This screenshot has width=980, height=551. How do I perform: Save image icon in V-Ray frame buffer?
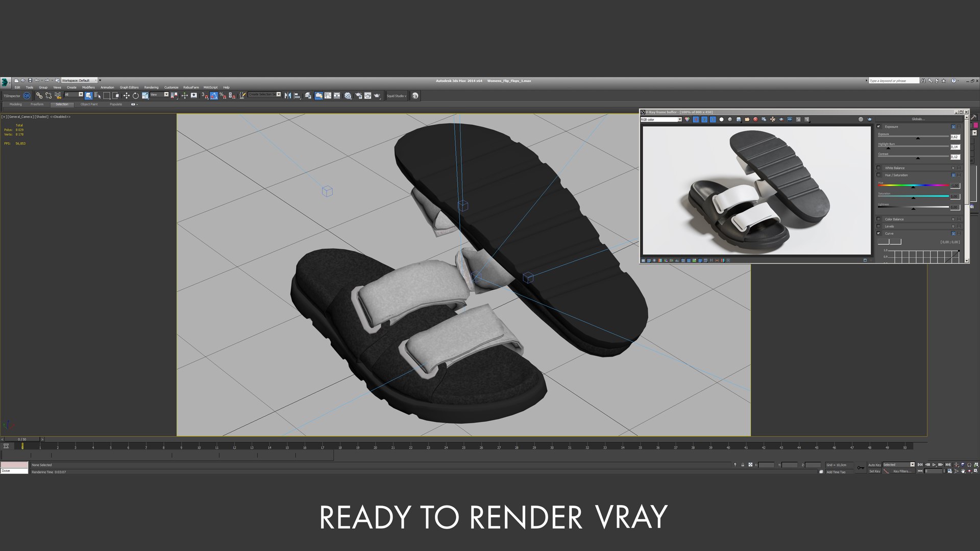click(x=739, y=119)
